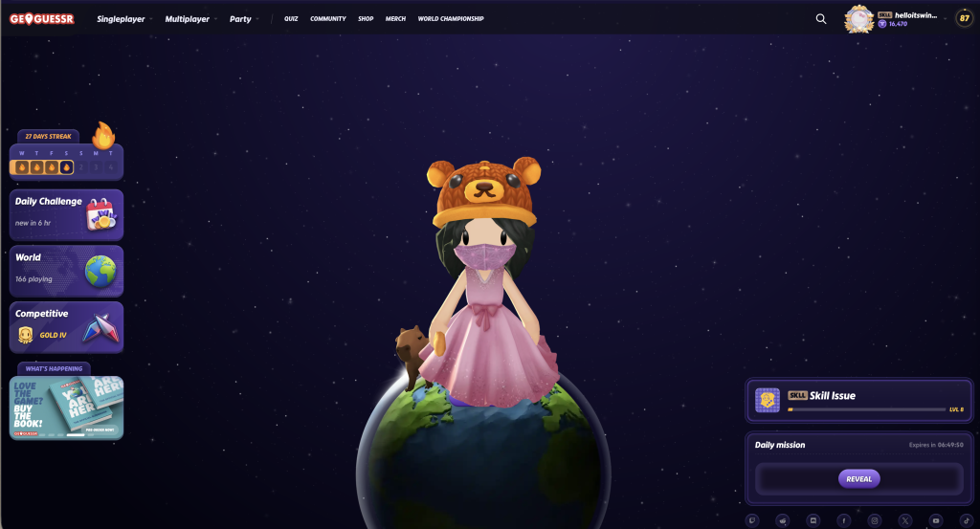Click the TikTok social icon

click(x=967, y=520)
